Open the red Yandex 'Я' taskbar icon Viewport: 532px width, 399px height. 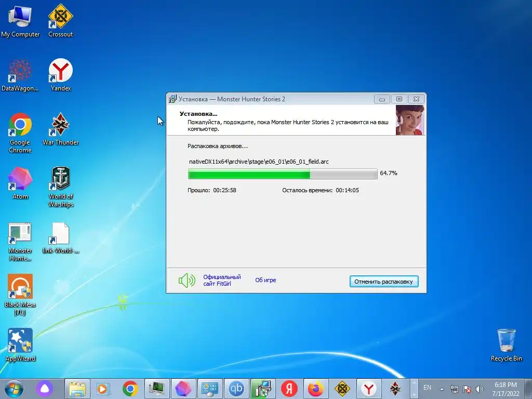coord(289,389)
